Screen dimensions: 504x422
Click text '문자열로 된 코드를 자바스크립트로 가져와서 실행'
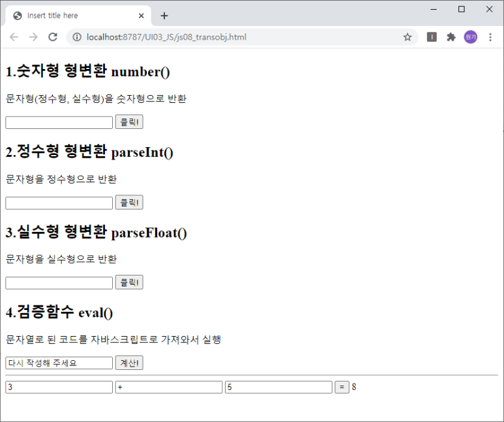[113, 339]
